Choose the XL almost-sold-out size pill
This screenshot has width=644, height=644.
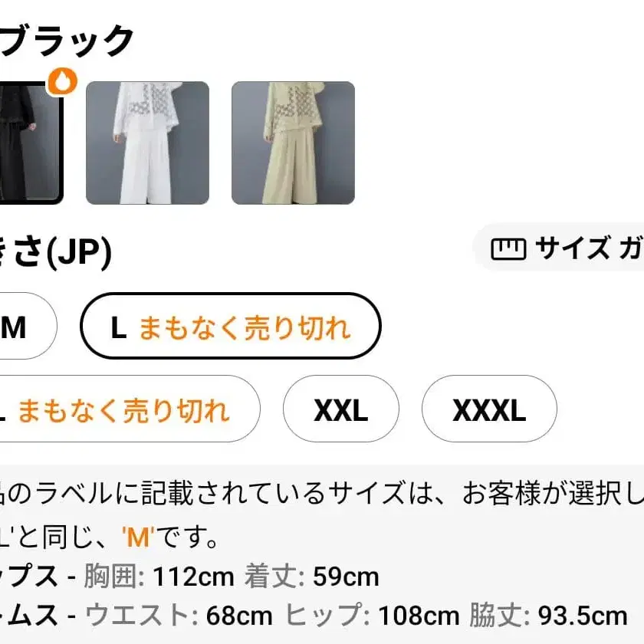(x=130, y=409)
